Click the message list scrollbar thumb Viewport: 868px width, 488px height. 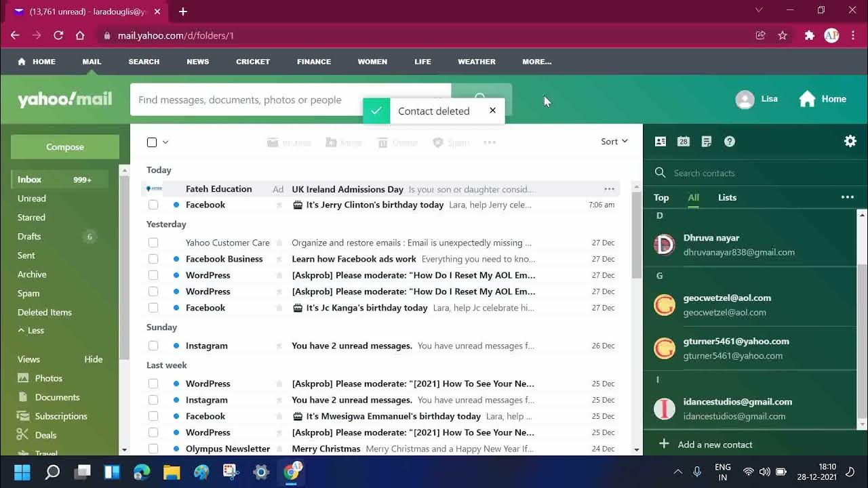[636, 235]
